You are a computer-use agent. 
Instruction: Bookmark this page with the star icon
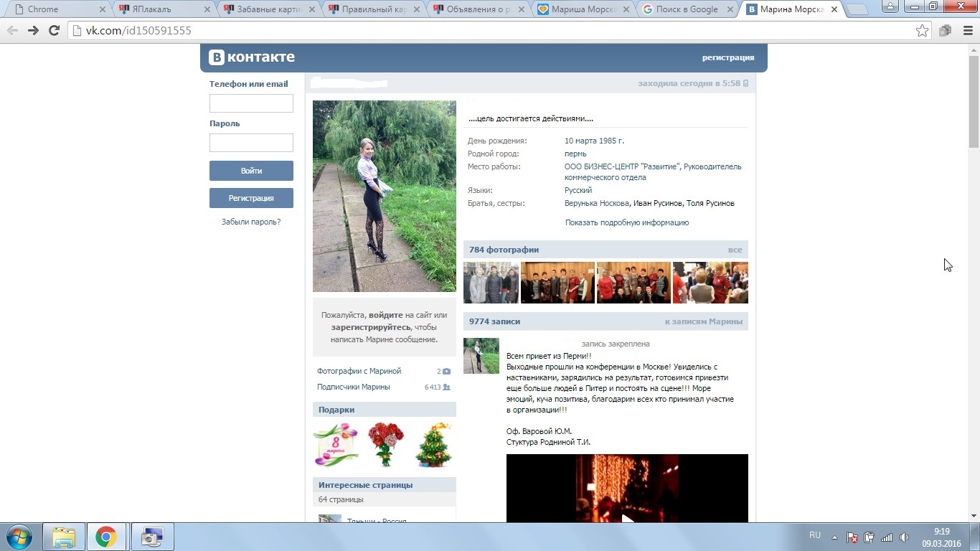[923, 31]
